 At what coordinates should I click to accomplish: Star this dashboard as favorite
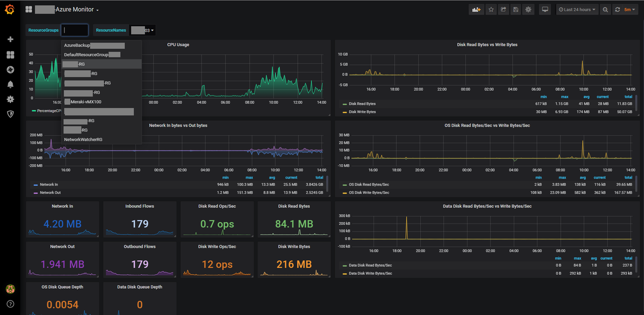tap(491, 10)
